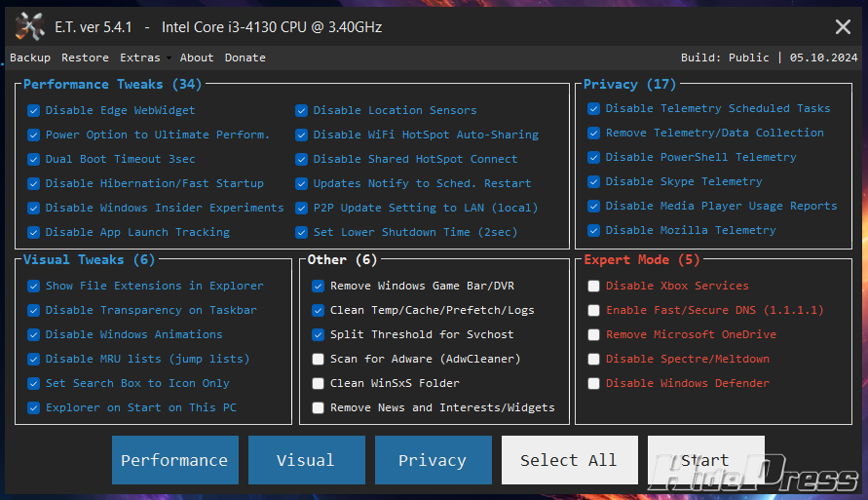Close the E.T. optimizer window

tap(843, 27)
